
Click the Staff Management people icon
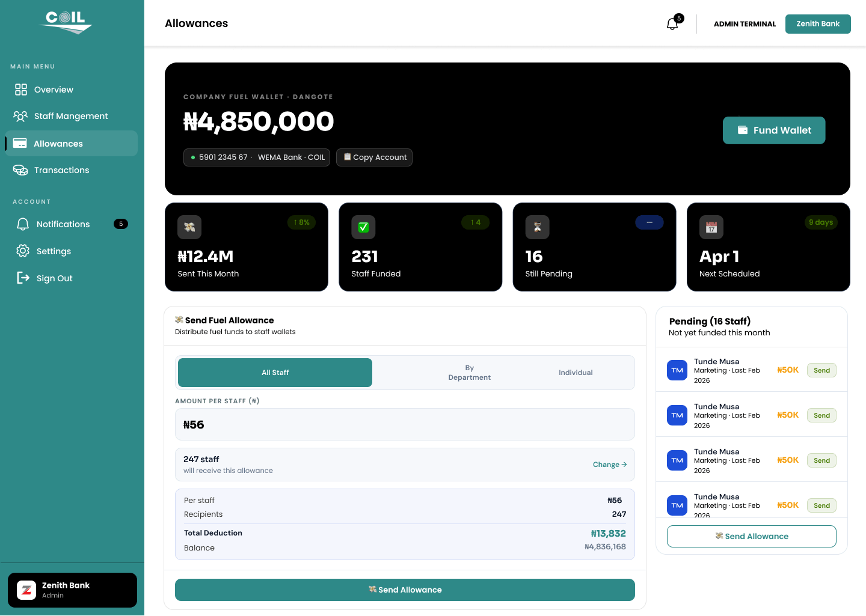(x=20, y=116)
